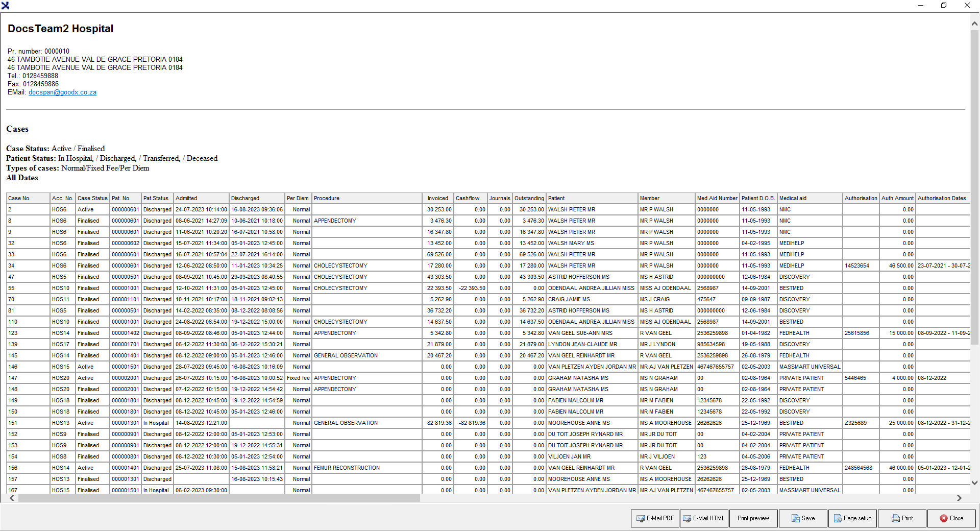Print the Cases report
This screenshot has height=531, width=980.
(901, 518)
